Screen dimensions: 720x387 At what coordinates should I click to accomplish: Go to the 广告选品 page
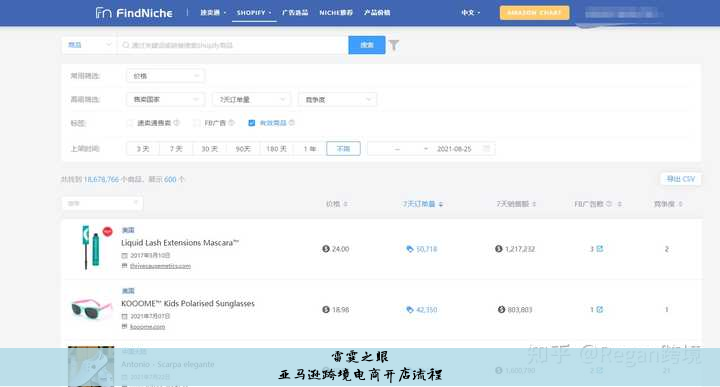coord(295,13)
